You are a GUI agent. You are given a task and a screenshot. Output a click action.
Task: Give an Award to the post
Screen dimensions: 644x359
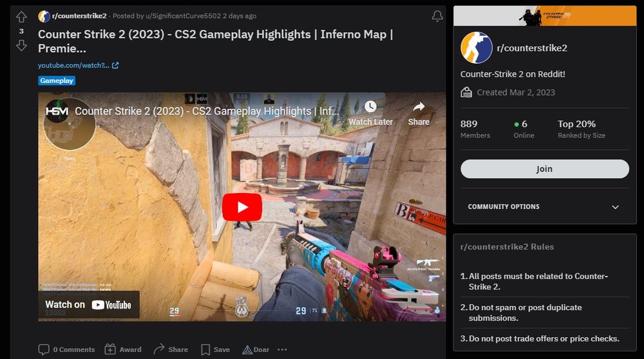pyautogui.click(x=123, y=349)
